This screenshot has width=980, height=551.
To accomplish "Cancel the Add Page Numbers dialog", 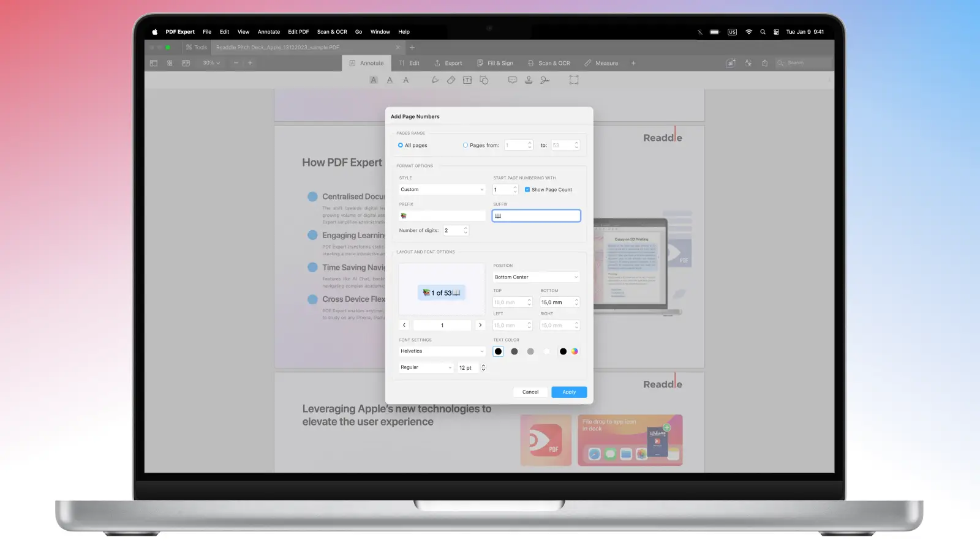I will tap(530, 392).
